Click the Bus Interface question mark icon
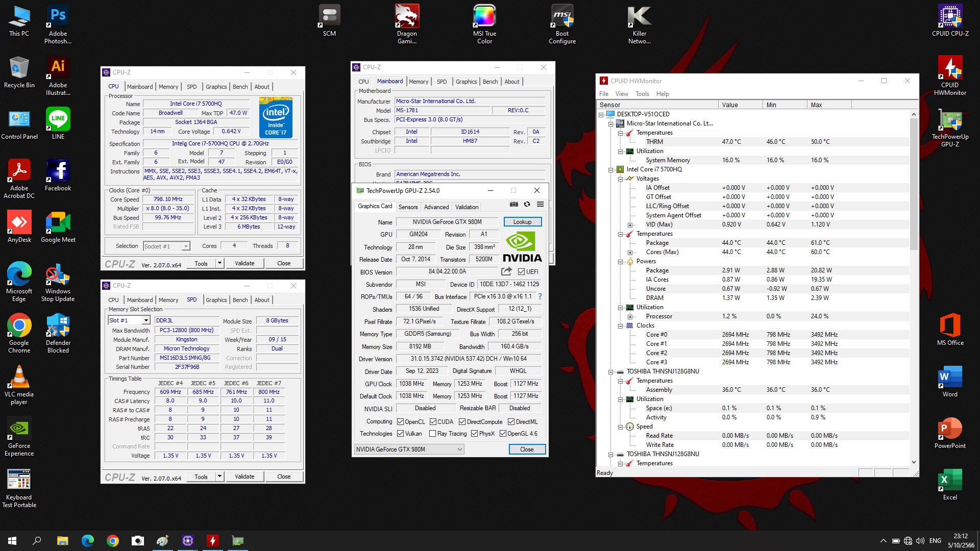The height and width of the screenshot is (551, 980). coord(540,296)
